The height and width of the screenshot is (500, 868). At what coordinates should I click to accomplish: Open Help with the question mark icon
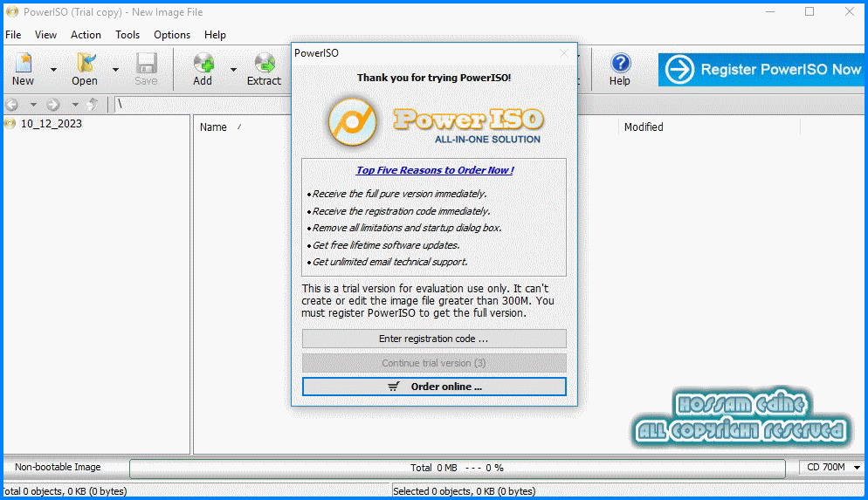click(621, 63)
